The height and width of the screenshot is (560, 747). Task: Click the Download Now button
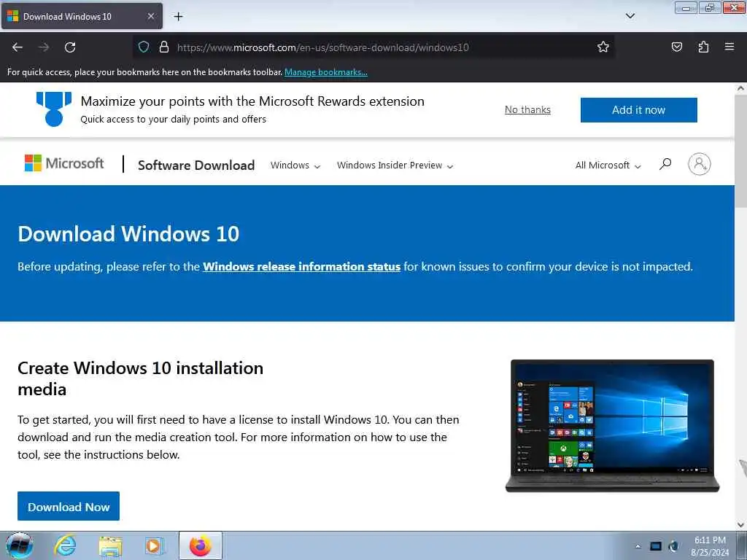coord(69,506)
